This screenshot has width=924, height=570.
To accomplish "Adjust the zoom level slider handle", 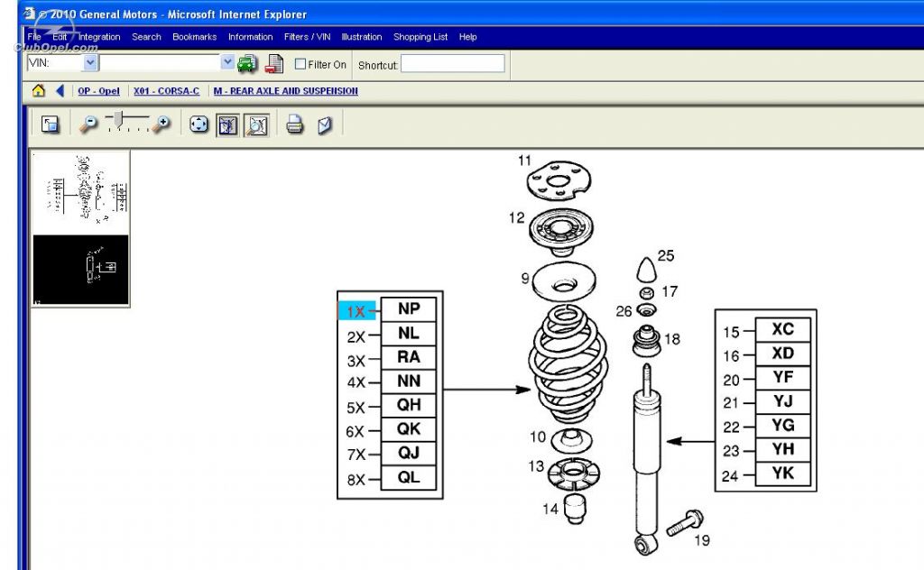I will pos(118,120).
